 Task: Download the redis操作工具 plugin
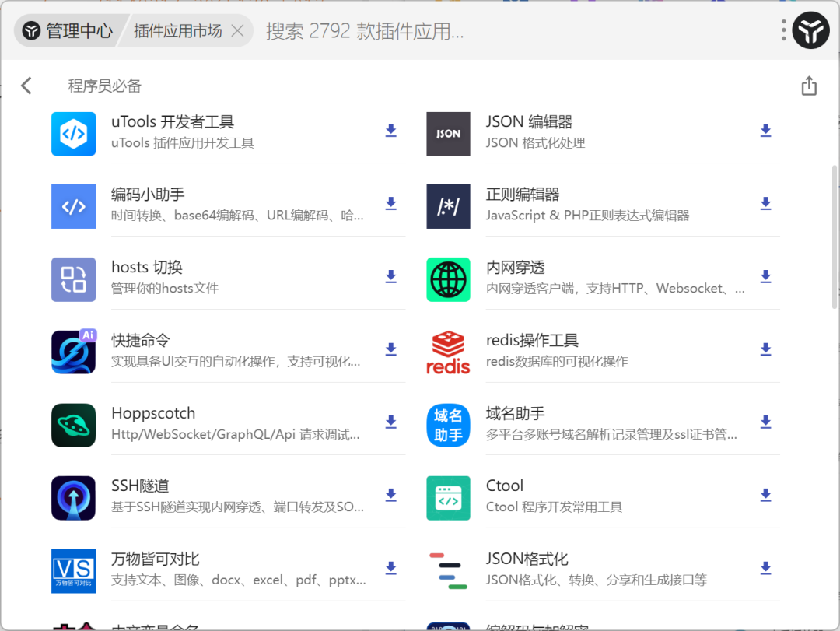point(765,349)
